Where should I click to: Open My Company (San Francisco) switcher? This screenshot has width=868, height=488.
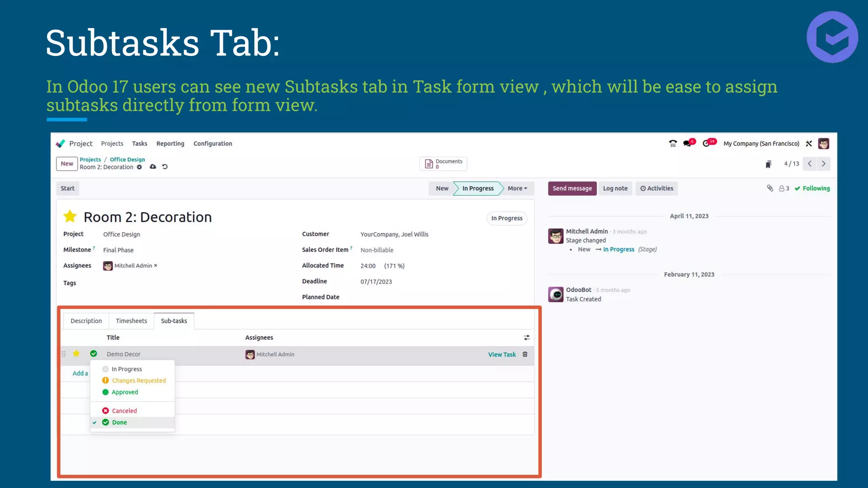[x=761, y=144]
